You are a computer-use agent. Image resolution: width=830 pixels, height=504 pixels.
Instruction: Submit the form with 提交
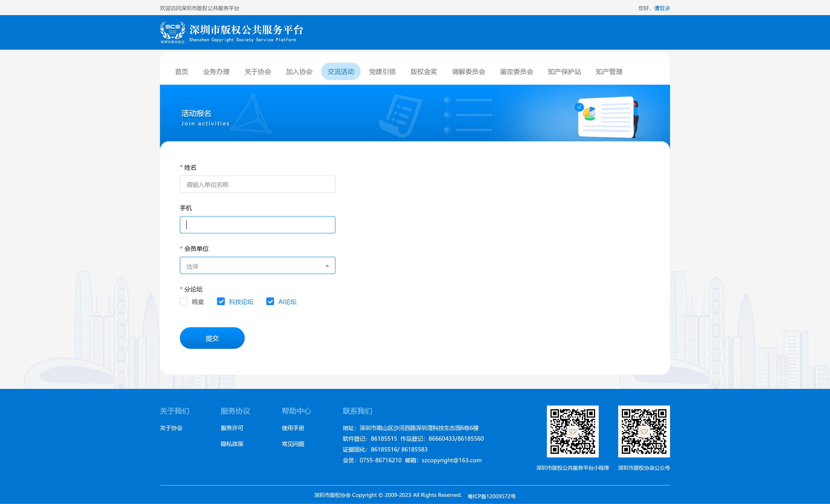tap(212, 338)
